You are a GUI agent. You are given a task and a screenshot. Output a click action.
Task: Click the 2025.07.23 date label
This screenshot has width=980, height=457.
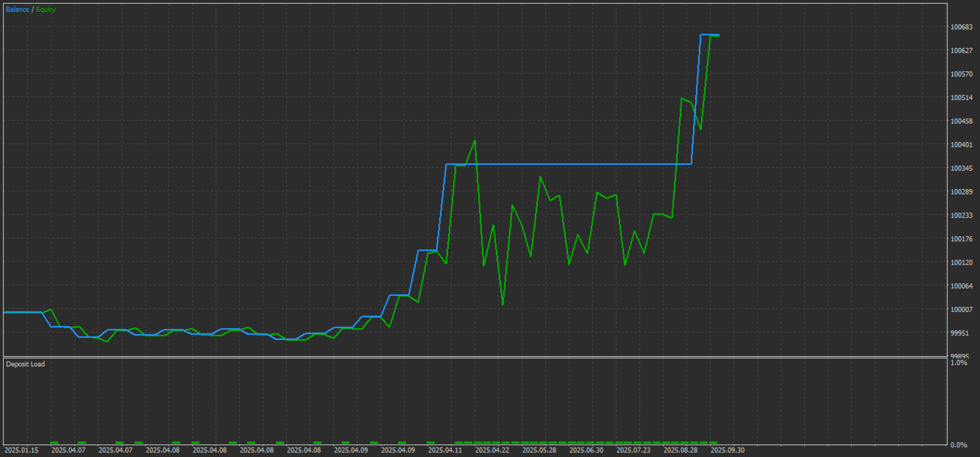pyautogui.click(x=633, y=450)
